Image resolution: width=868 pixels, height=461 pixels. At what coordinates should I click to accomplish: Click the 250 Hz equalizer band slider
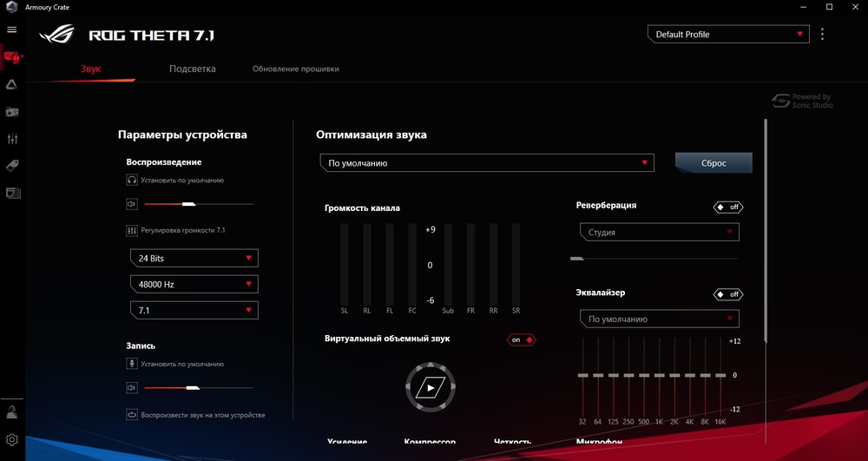click(628, 375)
